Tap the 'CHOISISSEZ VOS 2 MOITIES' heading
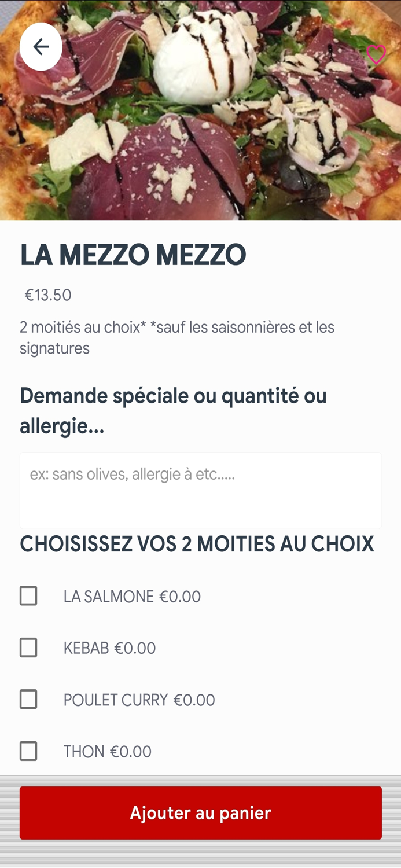Screen dimensions: 401x868 (197, 545)
